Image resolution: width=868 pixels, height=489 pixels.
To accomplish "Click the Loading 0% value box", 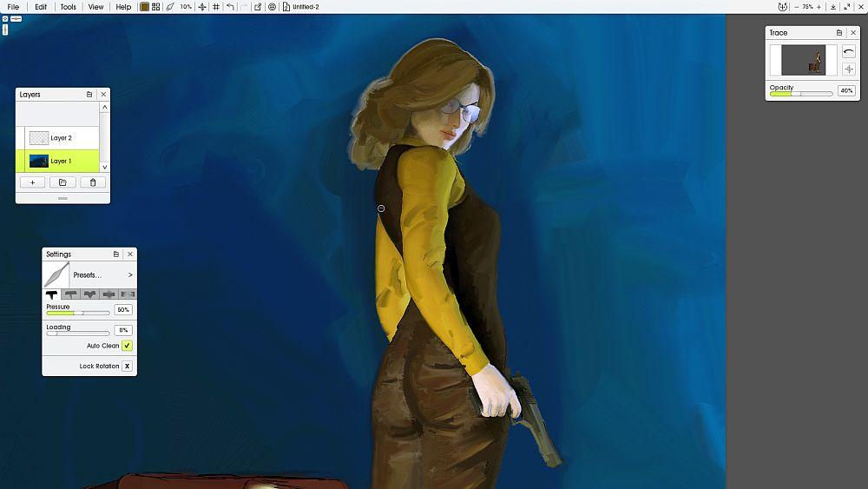I will click(123, 331).
